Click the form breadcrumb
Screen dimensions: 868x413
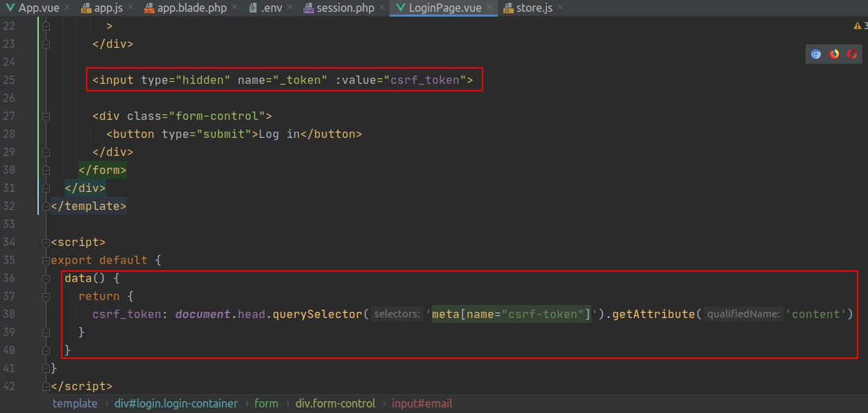[266, 403]
